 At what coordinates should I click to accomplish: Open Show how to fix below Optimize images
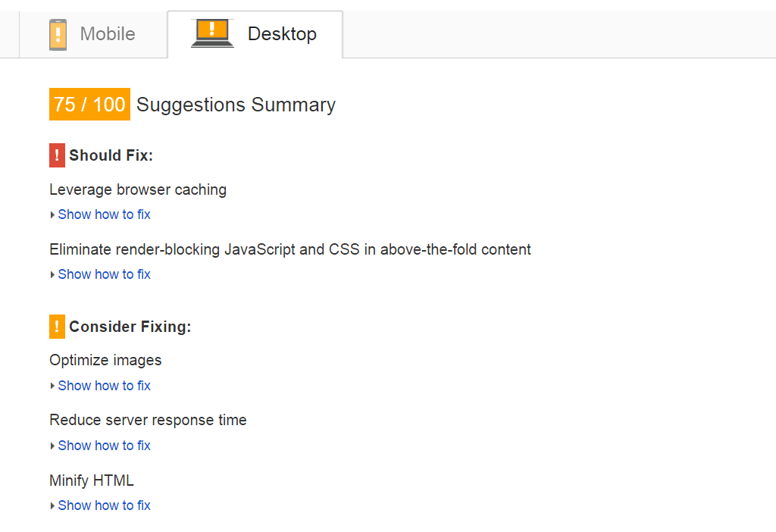pos(104,386)
